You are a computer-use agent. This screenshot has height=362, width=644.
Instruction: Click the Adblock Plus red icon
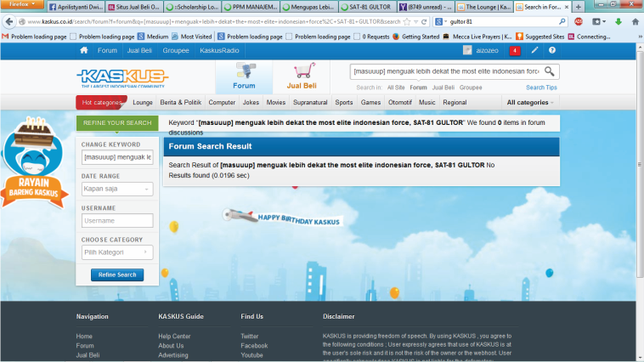click(579, 21)
